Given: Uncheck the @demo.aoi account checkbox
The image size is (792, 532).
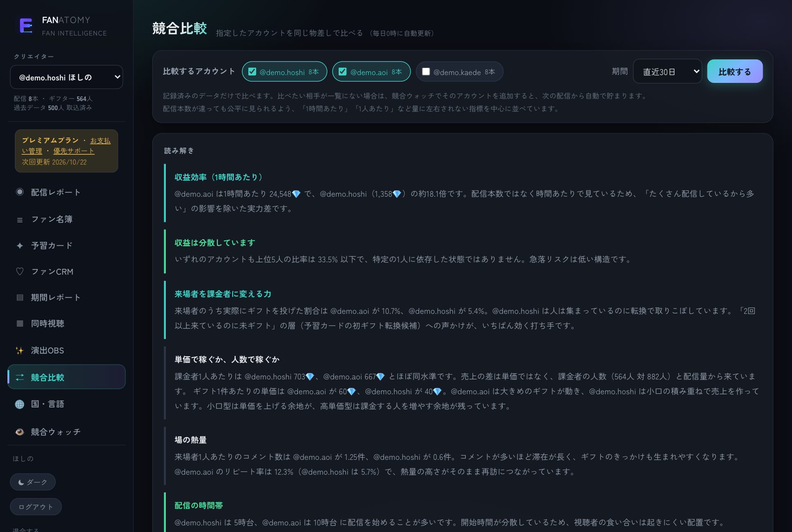Looking at the screenshot, I should point(342,72).
